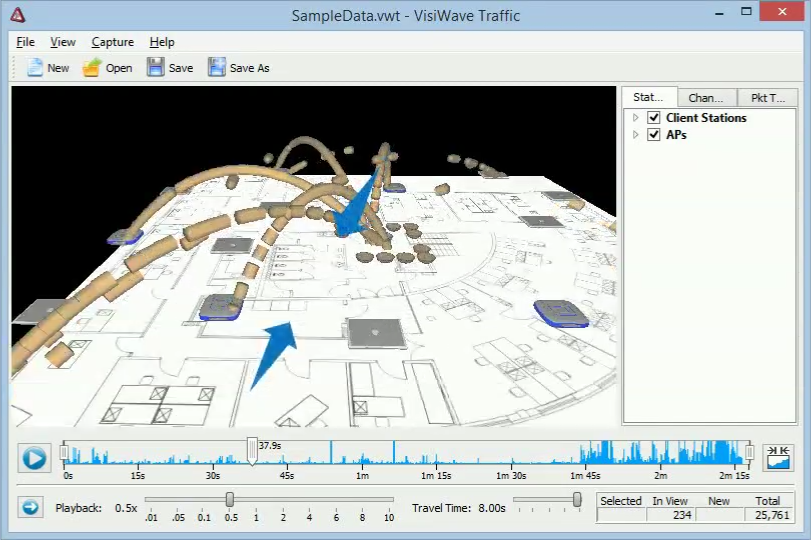The image size is (811, 540).
Task: Click the Save As toolbar label
Action: tap(249, 68)
